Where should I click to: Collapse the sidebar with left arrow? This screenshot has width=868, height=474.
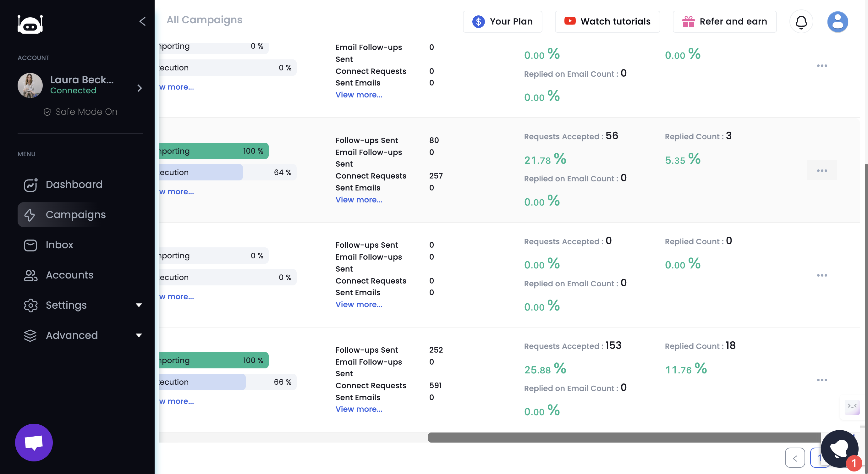pyautogui.click(x=142, y=22)
